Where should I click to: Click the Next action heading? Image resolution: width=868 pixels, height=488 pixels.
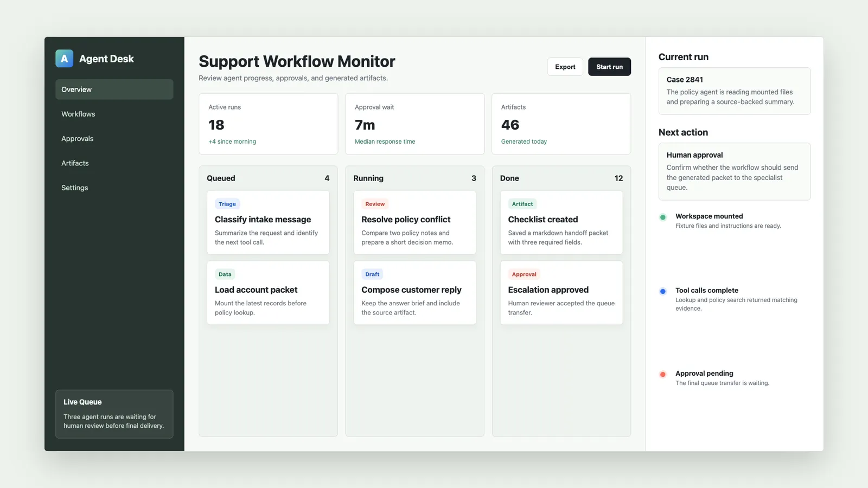pyautogui.click(x=683, y=132)
